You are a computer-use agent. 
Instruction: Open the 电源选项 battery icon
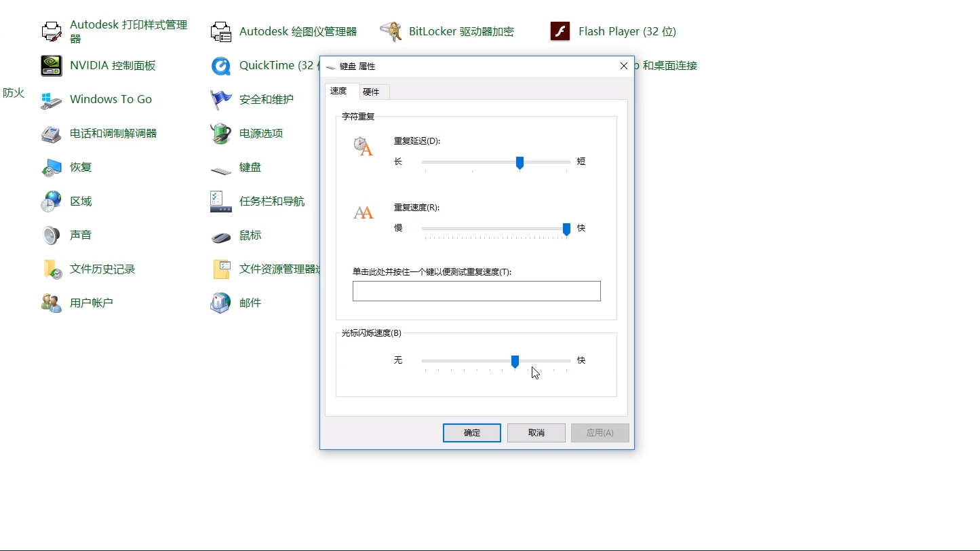click(x=221, y=133)
